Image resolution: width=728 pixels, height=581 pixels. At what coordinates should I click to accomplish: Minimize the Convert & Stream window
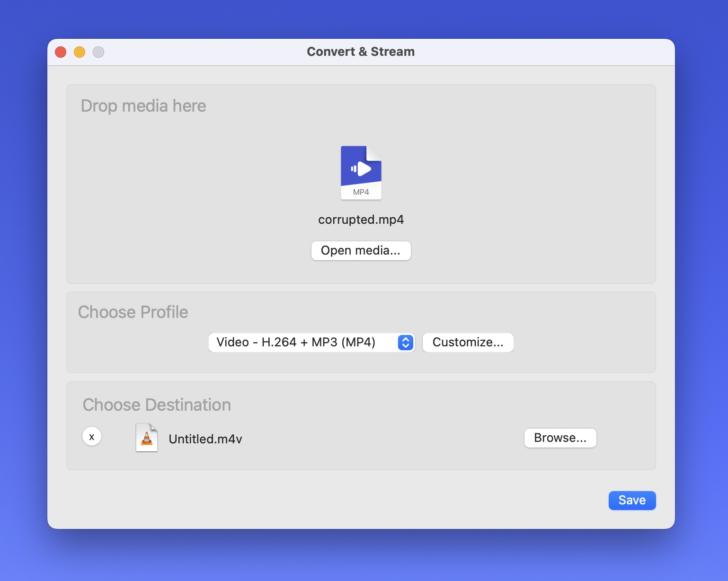click(x=80, y=52)
